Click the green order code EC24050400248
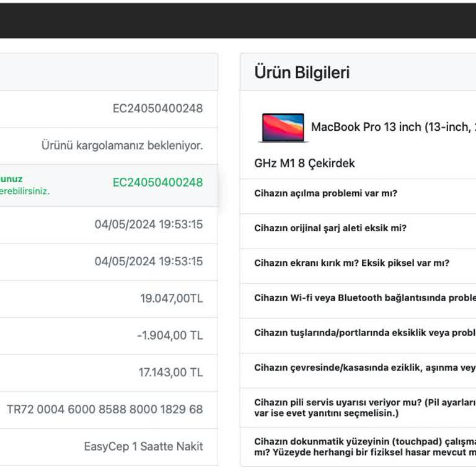The width and height of the screenshot is (476, 476). [157, 182]
